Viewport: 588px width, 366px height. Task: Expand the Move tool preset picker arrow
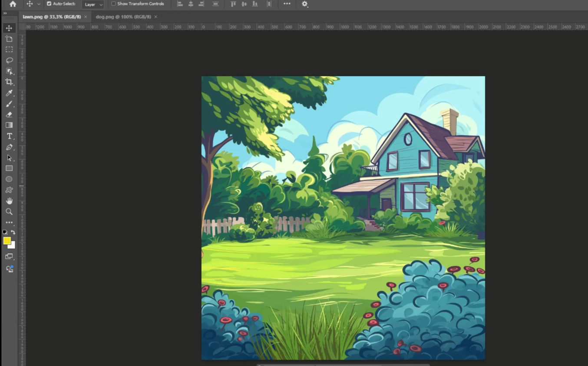[39, 4]
